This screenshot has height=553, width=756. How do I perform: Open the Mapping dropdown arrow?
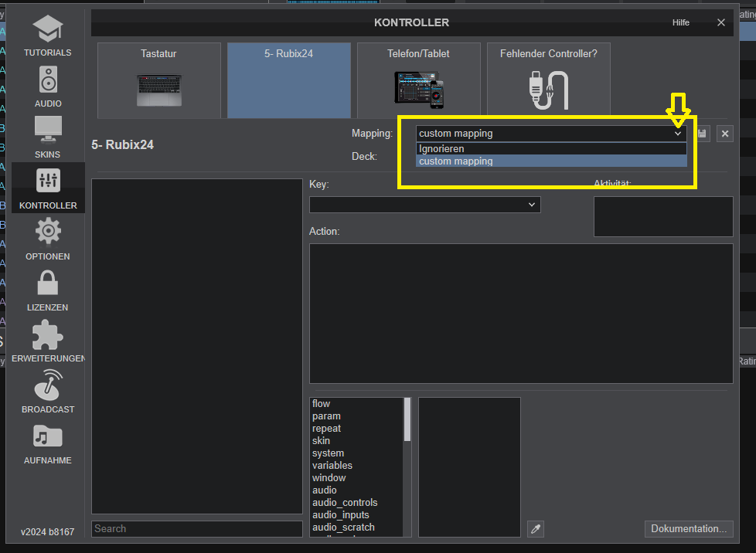678,134
